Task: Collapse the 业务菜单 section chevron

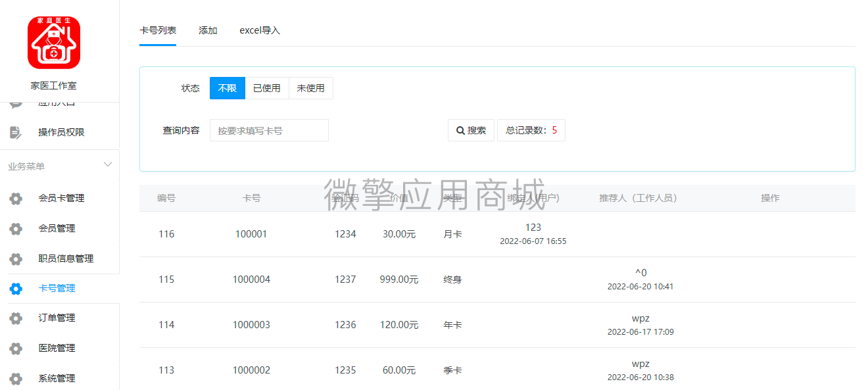Action: (x=108, y=164)
